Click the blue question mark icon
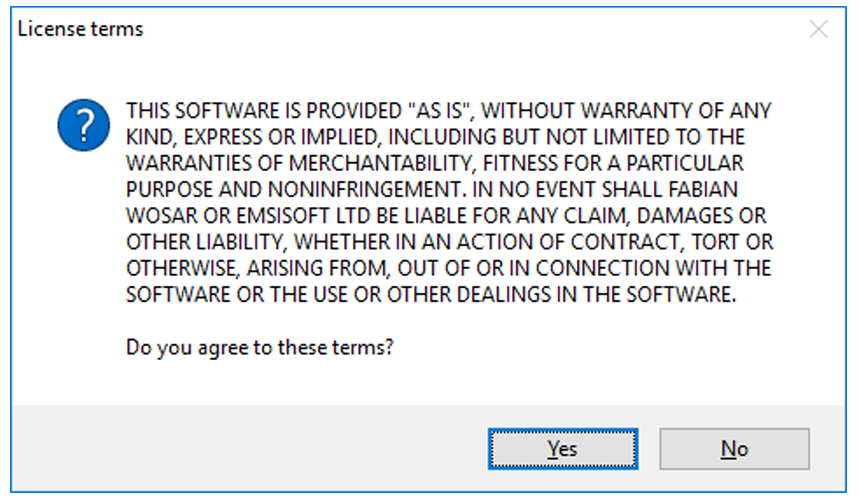 click(x=83, y=125)
